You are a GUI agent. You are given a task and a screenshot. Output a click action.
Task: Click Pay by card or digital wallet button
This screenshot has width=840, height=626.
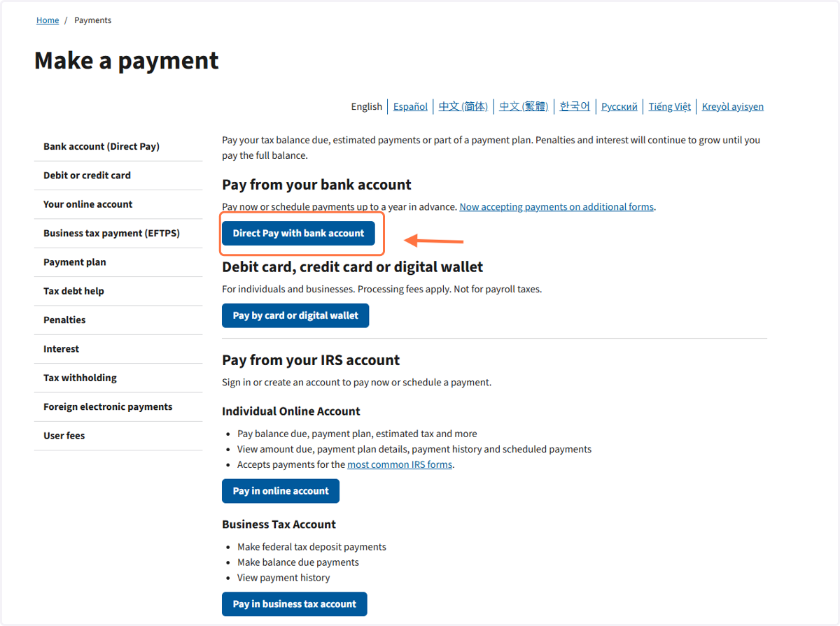[295, 315]
